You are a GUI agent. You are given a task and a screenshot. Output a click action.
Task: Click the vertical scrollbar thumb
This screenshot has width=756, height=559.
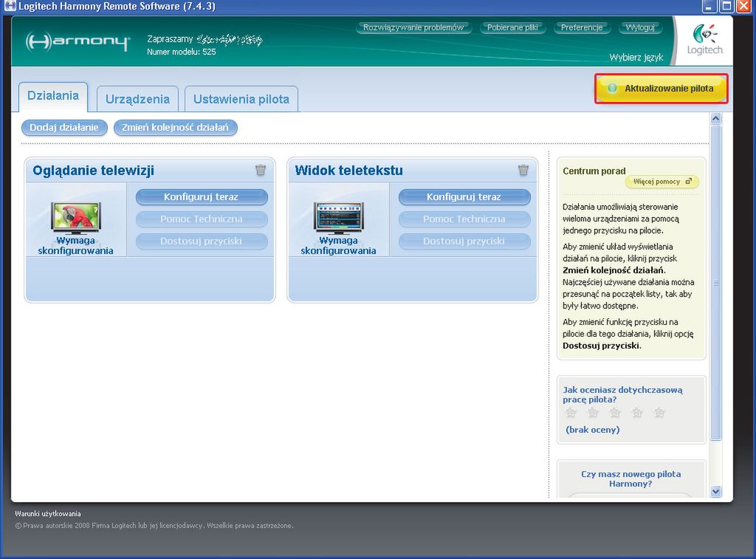(715, 283)
